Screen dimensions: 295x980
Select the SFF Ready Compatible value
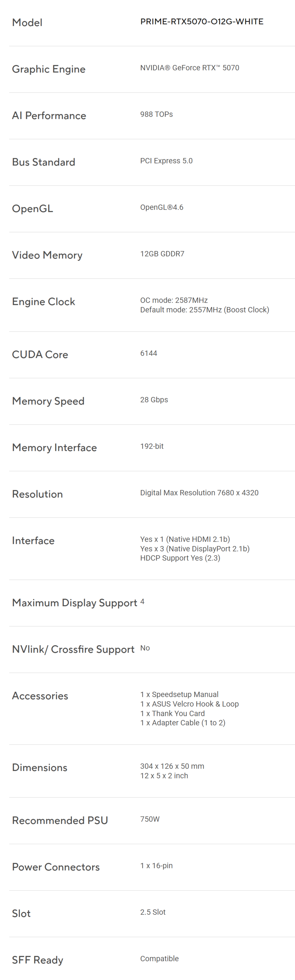coord(159,958)
